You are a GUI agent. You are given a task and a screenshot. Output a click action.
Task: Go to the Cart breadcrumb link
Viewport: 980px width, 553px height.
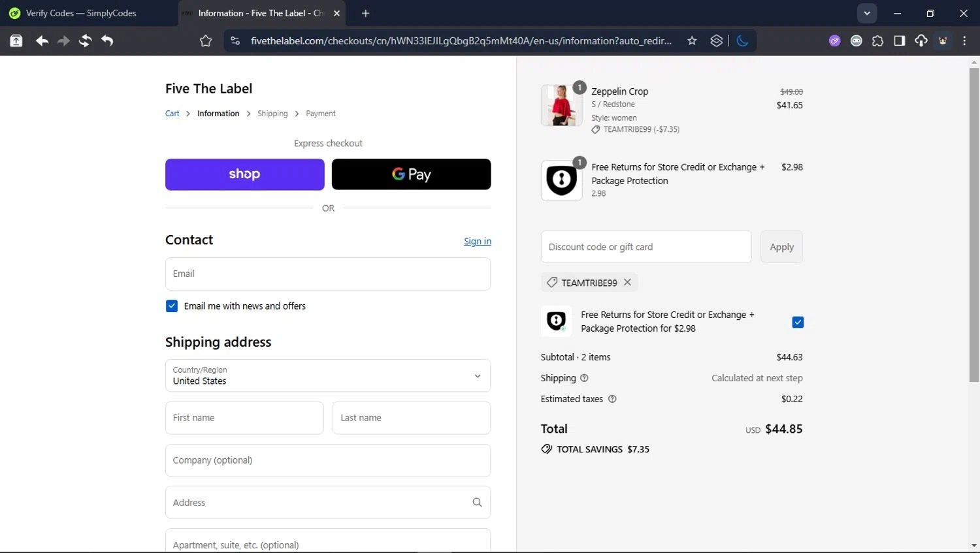coord(172,114)
